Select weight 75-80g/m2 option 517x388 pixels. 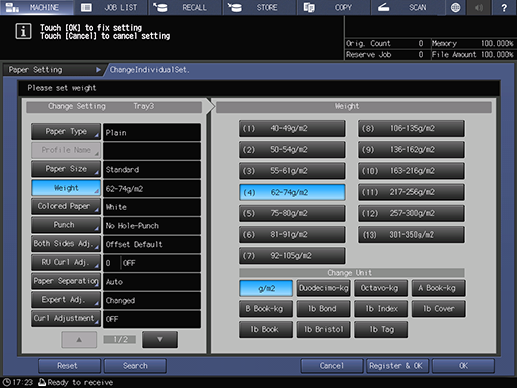(x=292, y=213)
